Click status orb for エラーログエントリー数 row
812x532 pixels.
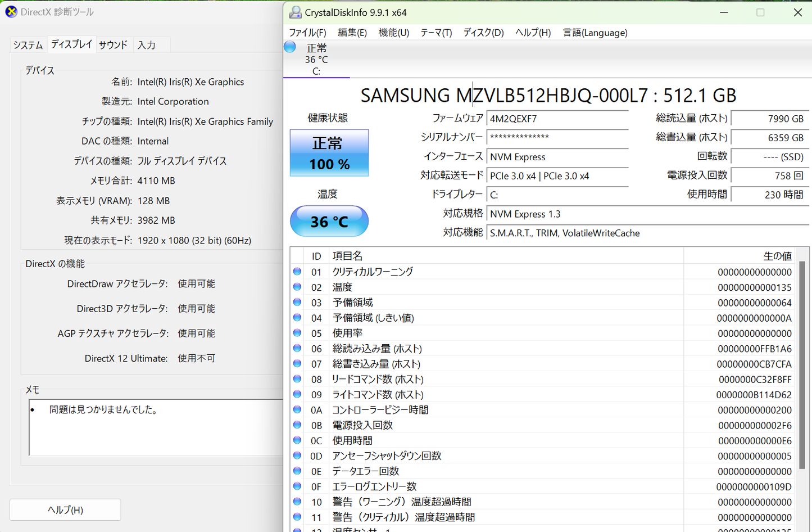pos(297,486)
